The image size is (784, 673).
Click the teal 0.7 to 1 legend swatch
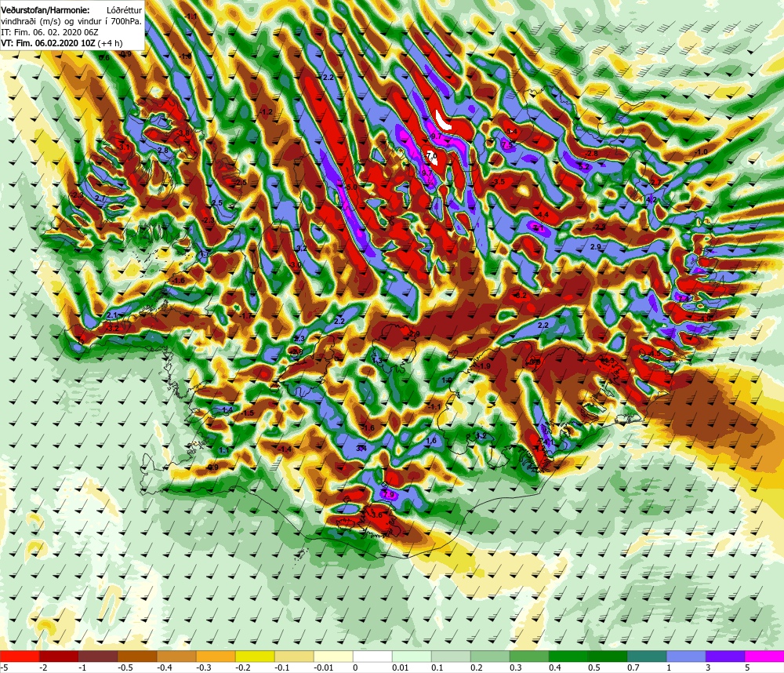coord(647,657)
